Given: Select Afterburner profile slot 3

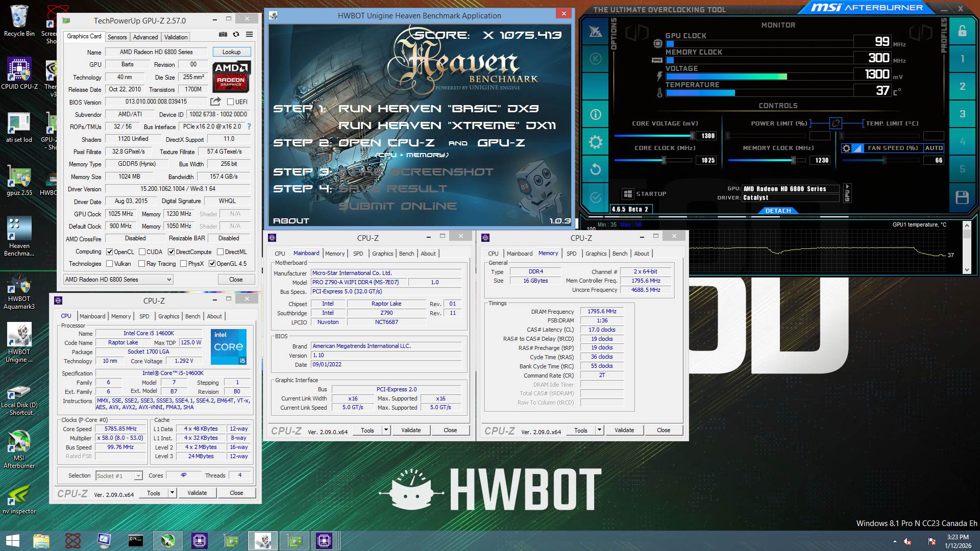Looking at the screenshot, I should tap(962, 114).
